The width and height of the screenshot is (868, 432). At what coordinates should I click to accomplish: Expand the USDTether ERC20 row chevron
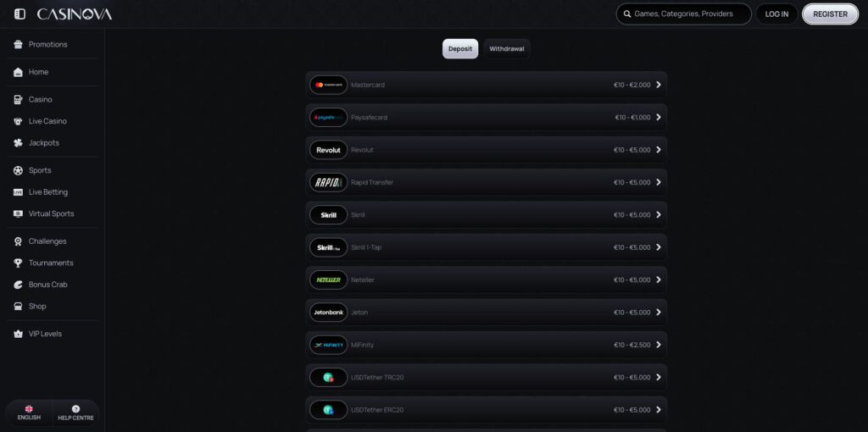[658, 410]
